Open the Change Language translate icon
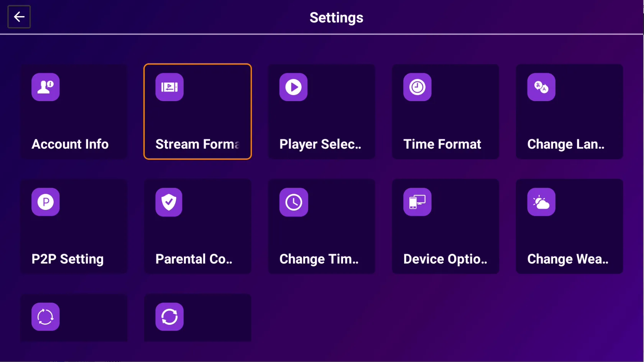The image size is (644, 362). tap(541, 87)
